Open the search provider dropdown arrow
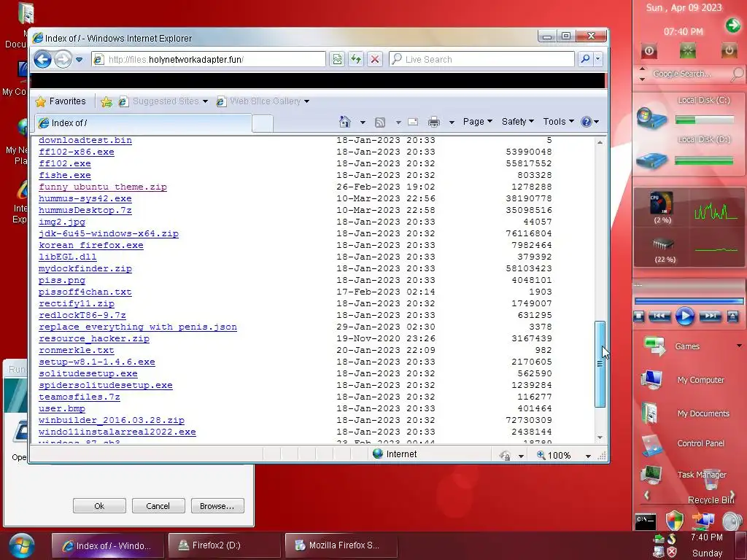 pos(598,59)
